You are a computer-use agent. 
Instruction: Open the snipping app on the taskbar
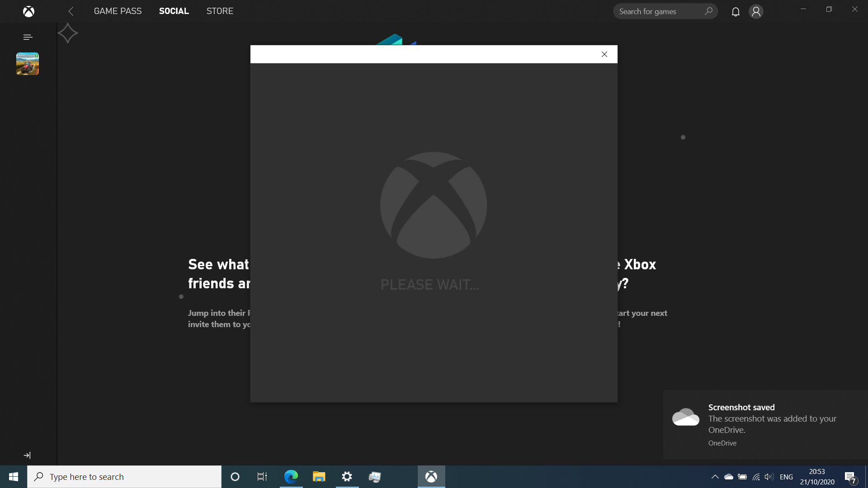(x=375, y=477)
